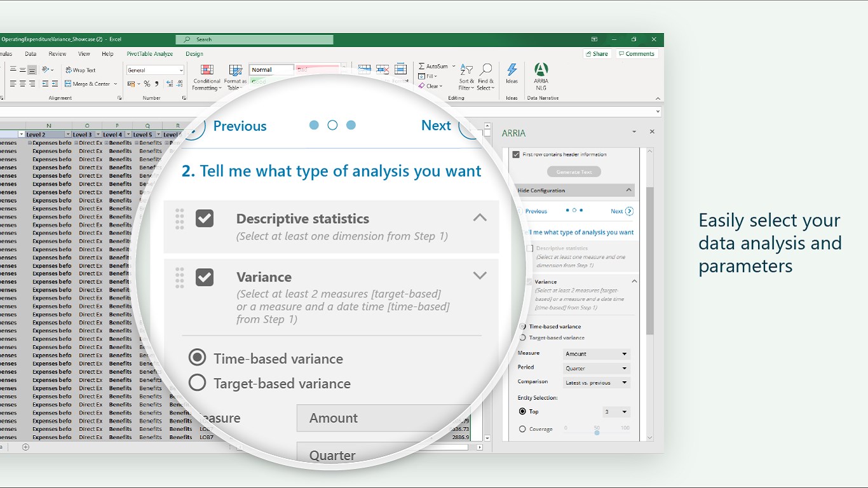Click the Fill icon in Editing group
This screenshot has height=488, width=868.
[421, 76]
